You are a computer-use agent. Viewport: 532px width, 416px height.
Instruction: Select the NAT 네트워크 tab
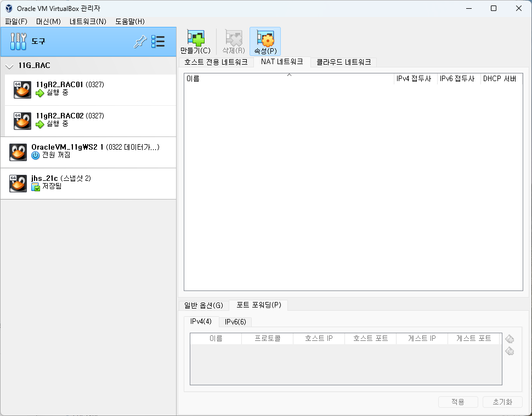282,62
